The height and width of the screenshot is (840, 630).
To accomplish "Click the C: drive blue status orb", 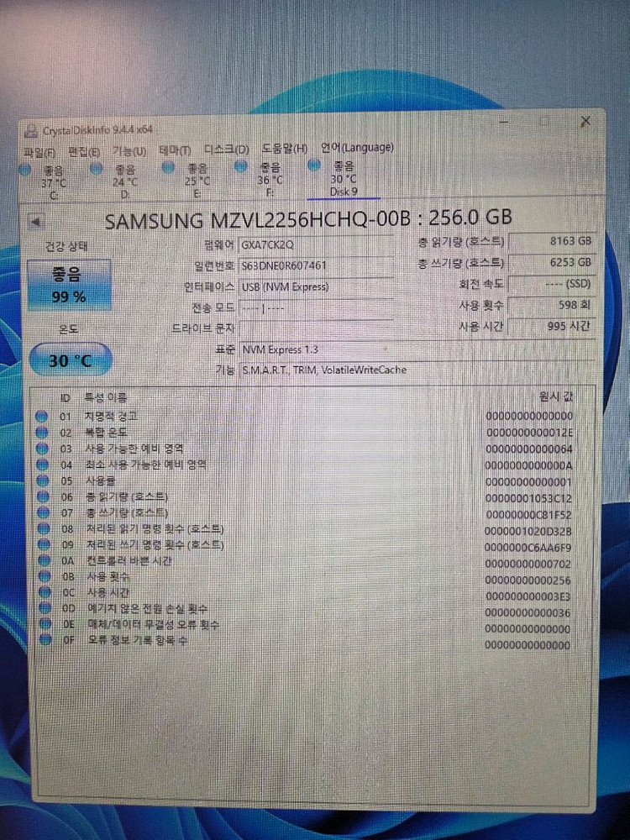I will [24, 171].
